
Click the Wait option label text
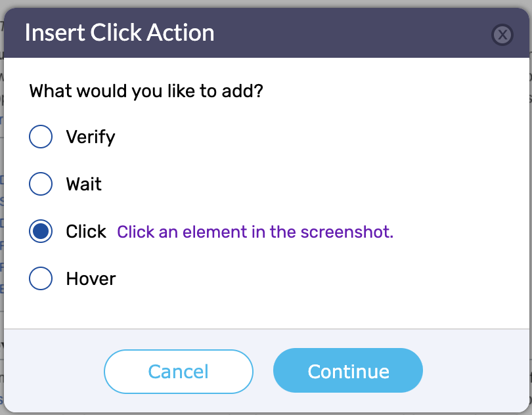84,185
